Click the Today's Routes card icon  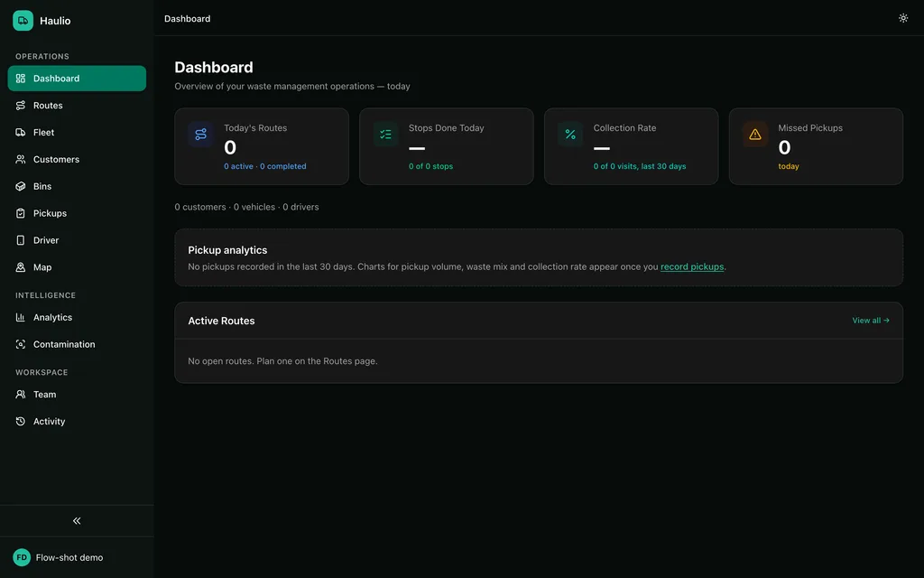pos(201,135)
